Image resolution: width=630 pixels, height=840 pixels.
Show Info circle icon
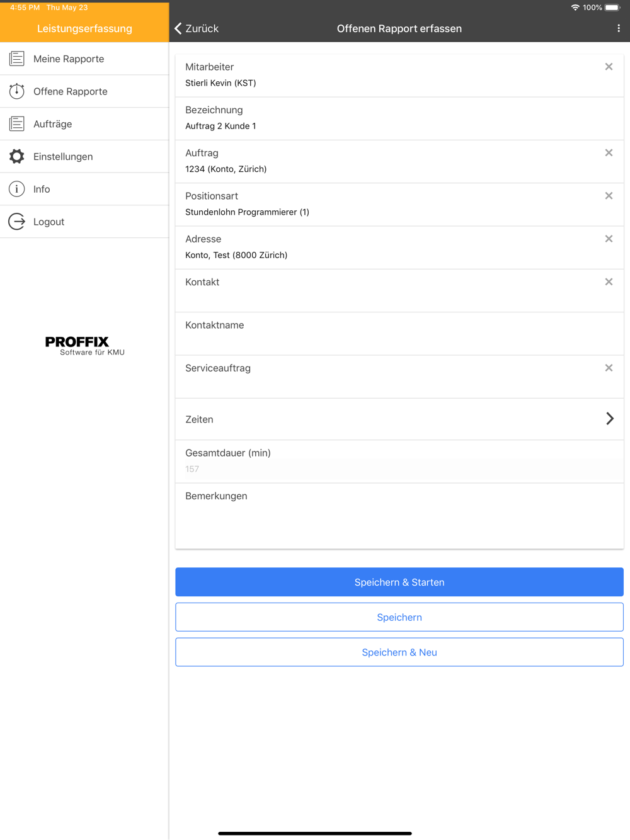point(17,189)
